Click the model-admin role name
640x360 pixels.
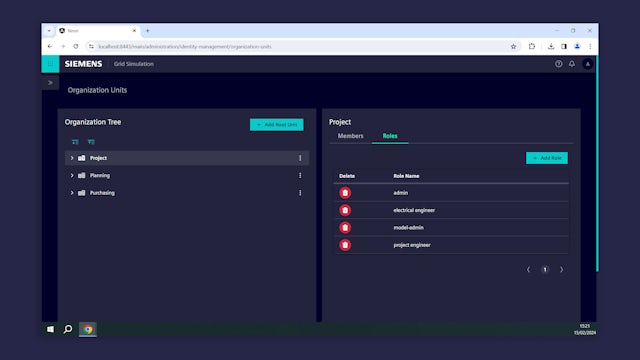pos(408,228)
